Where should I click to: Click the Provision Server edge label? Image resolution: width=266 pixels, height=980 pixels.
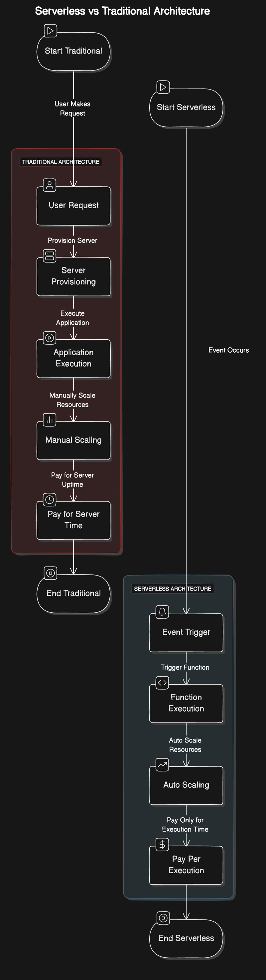tap(72, 241)
